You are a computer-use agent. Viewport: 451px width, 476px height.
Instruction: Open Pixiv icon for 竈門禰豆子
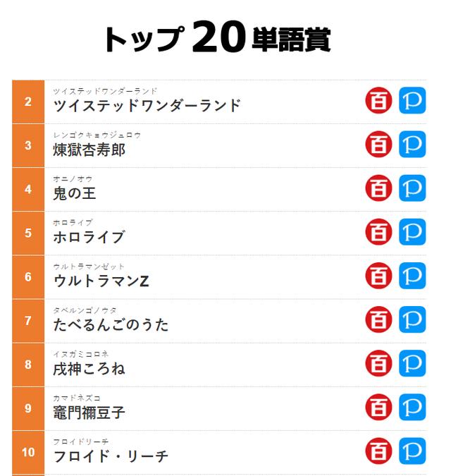pyautogui.click(x=412, y=407)
